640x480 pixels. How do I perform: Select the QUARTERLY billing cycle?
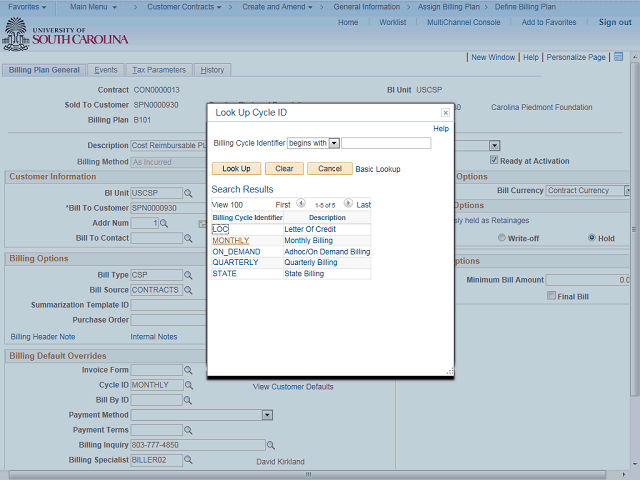coord(235,262)
